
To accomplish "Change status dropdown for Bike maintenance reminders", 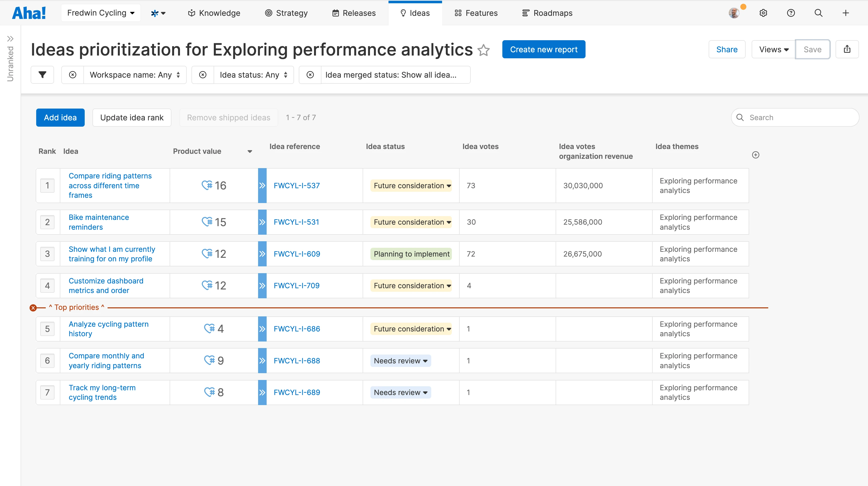I will point(411,222).
